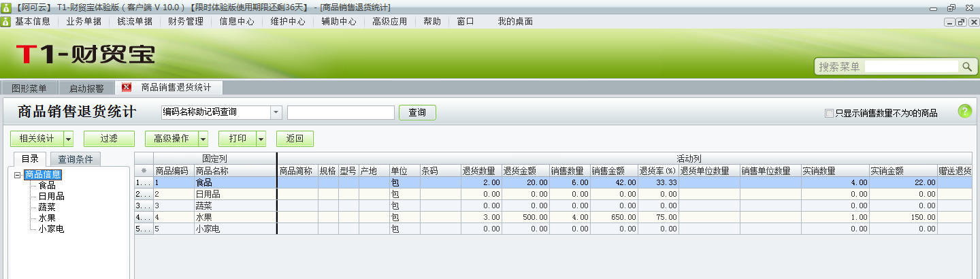
Task: Open the 高级应用 menu
Action: pyautogui.click(x=390, y=21)
